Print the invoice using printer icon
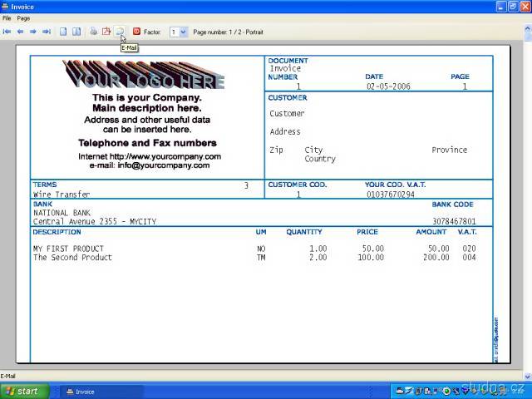Screen dimensions: 532x399 94,32
